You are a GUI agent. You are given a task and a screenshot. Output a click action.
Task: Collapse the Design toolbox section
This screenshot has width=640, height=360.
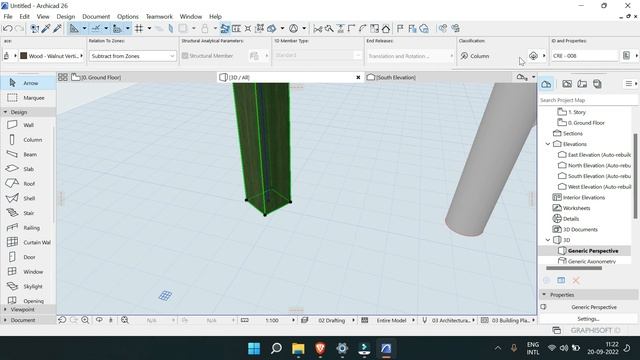[5, 112]
